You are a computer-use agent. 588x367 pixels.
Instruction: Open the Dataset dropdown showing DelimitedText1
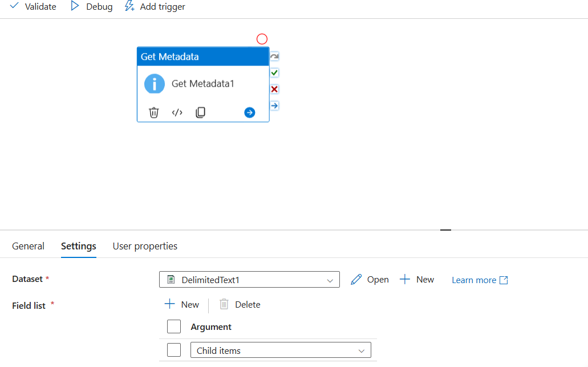pyautogui.click(x=249, y=280)
